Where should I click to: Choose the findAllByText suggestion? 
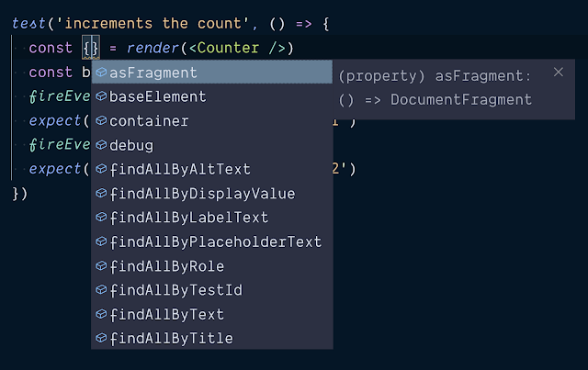pyautogui.click(x=212, y=314)
